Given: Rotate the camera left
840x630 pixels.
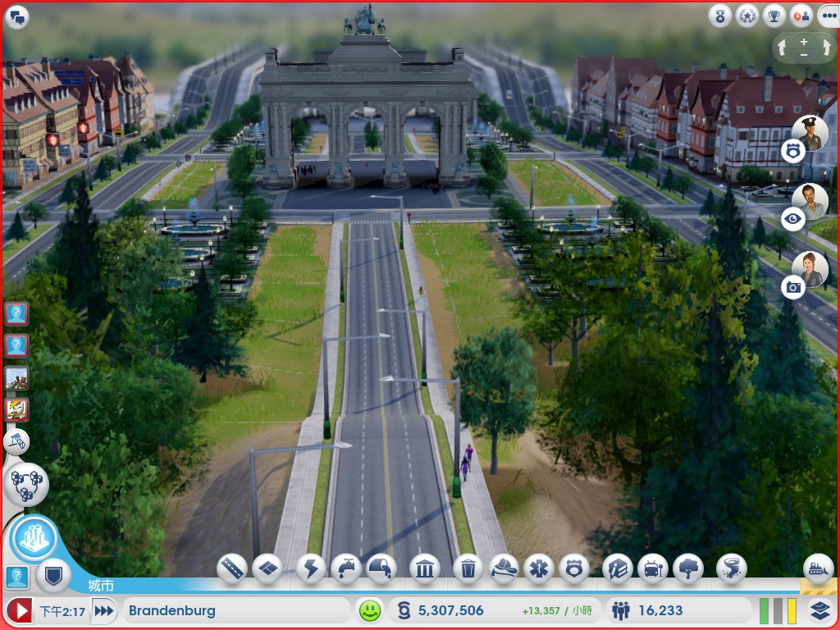Looking at the screenshot, I should [782, 48].
